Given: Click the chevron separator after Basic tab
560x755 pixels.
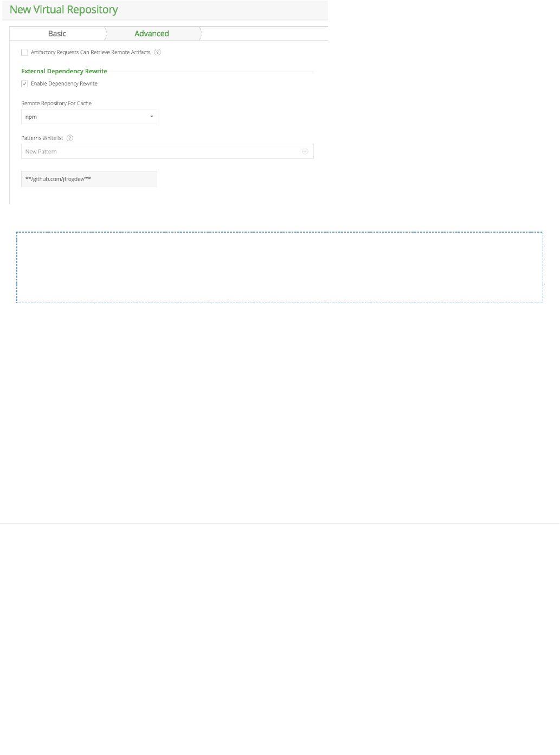Looking at the screenshot, I should [x=106, y=34].
